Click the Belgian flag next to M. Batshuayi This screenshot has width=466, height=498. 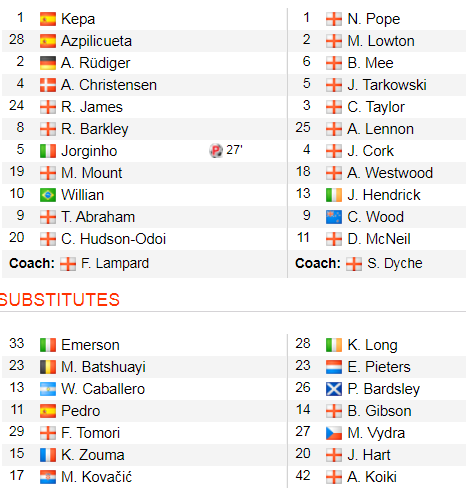coord(48,367)
